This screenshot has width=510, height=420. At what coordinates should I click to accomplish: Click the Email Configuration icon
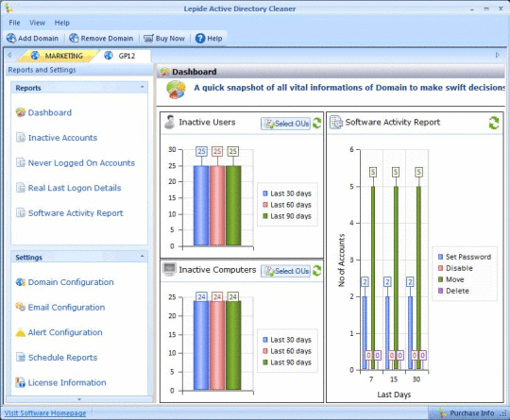pos(21,307)
